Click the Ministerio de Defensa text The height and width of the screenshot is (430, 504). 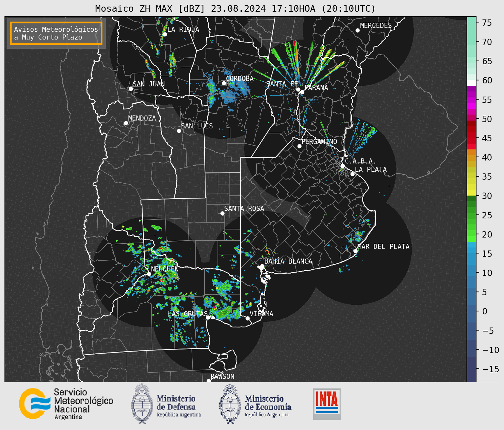click(179, 406)
